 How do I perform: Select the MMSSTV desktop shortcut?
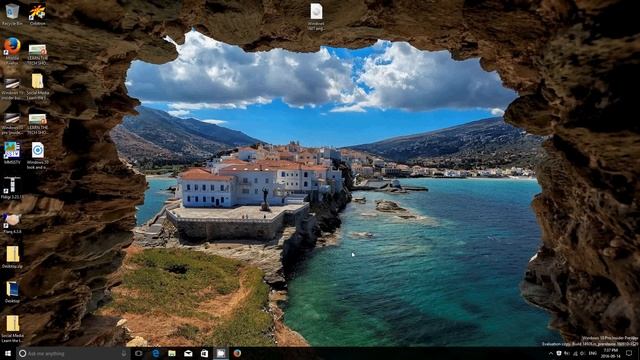(12, 153)
